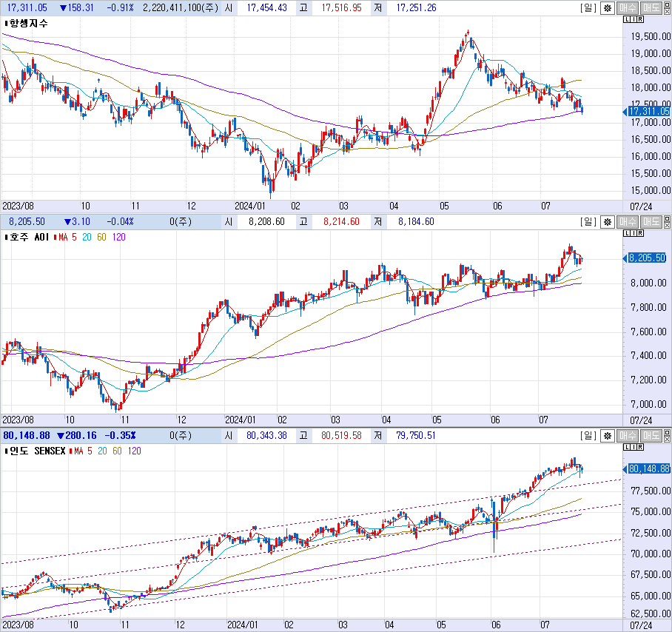Change the [일] daily period on 항셍지수
The image size is (672, 632).
588,7
